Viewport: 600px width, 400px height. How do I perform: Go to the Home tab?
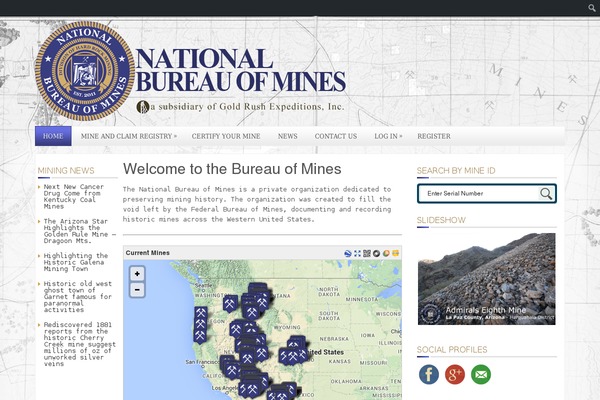tap(53, 136)
